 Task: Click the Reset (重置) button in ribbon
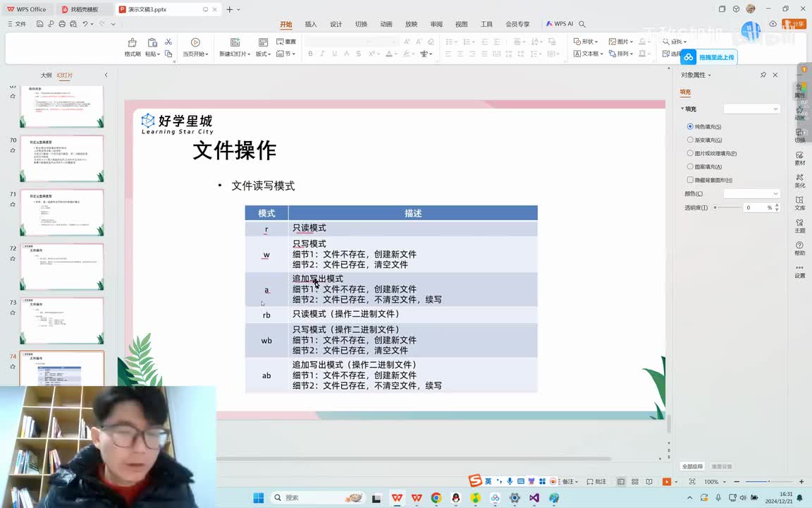[x=286, y=42]
